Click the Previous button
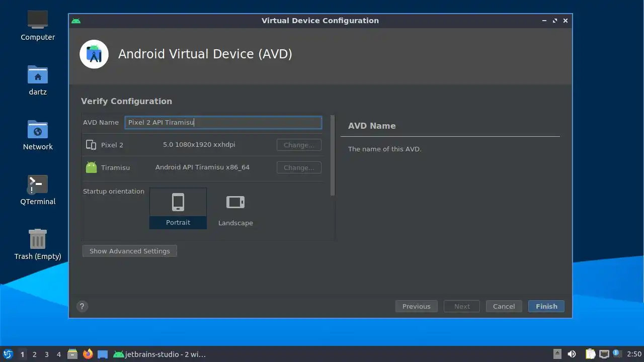The image size is (644, 362). [417, 306]
